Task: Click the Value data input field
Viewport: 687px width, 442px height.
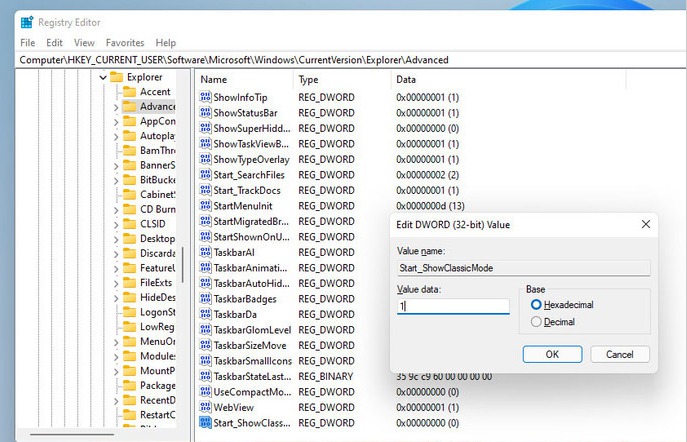Action: [x=453, y=306]
